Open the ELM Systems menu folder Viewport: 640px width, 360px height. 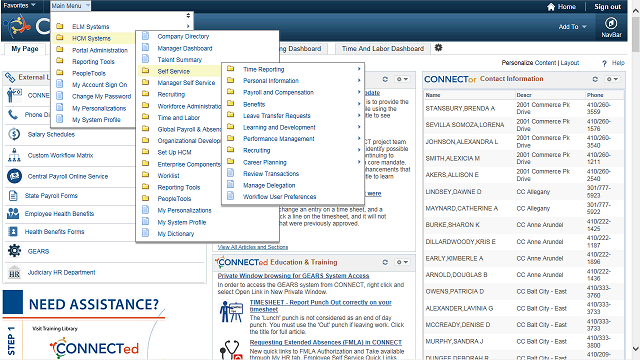(x=91, y=27)
